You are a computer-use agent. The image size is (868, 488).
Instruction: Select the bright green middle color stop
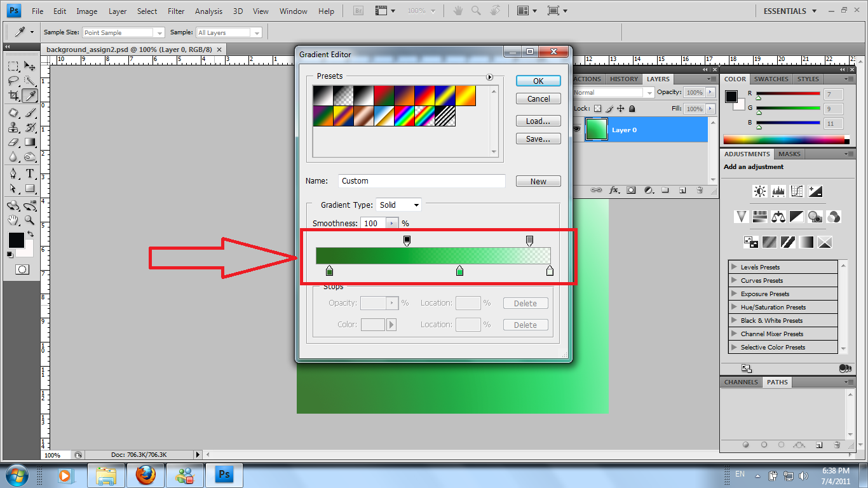459,271
